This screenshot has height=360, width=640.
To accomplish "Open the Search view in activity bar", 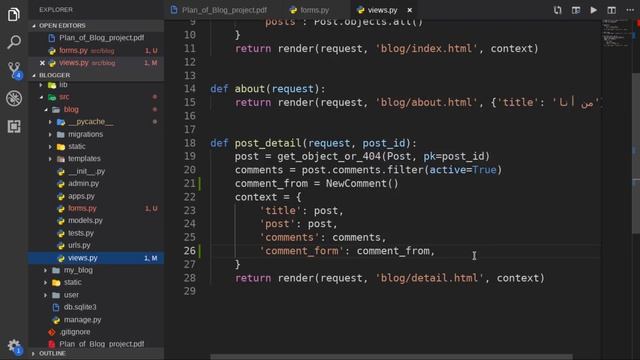I will (13, 42).
